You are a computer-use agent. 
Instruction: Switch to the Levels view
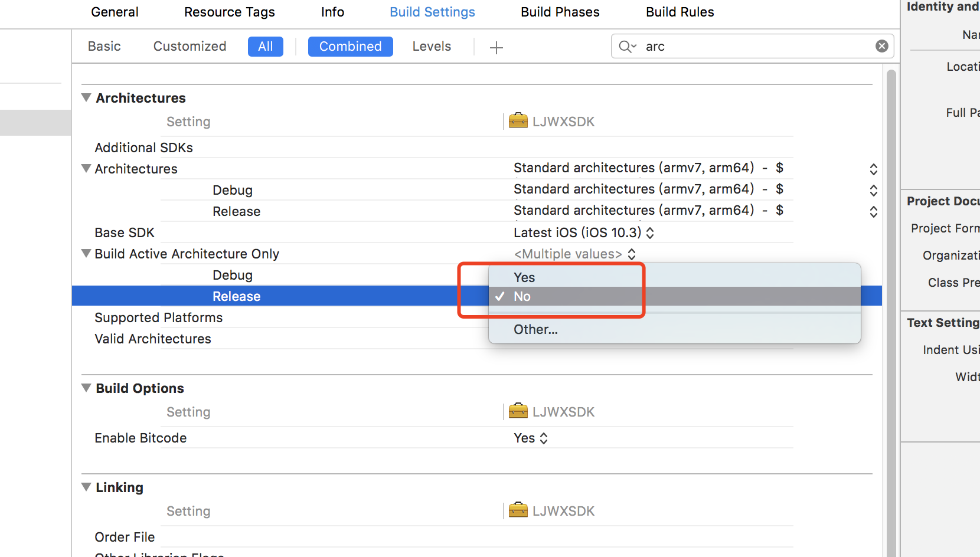point(432,46)
